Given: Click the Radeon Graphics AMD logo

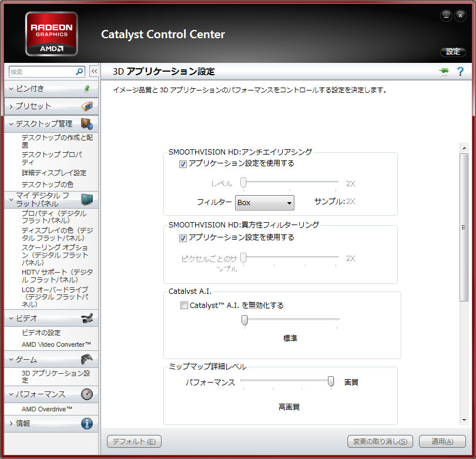Looking at the screenshot, I should pyautogui.click(x=52, y=34).
